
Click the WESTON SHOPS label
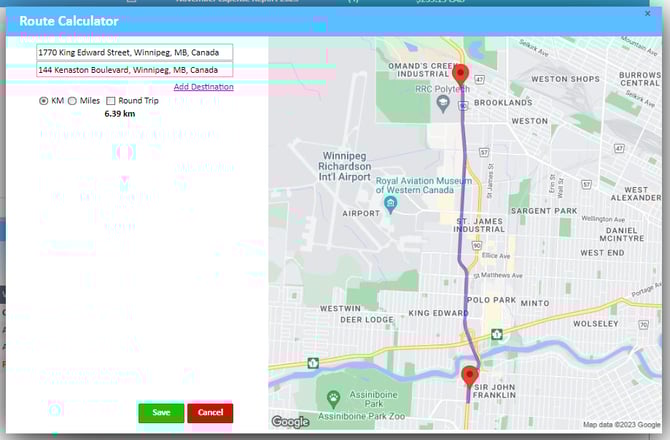coord(565,79)
